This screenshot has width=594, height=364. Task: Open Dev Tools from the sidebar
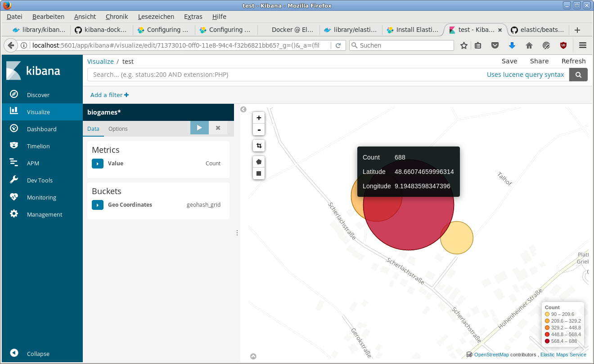pos(40,180)
